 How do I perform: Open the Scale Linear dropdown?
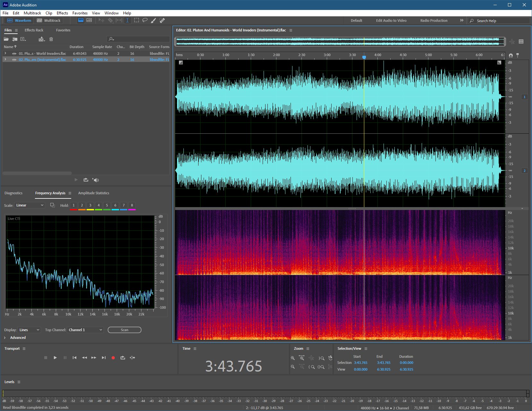30,205
